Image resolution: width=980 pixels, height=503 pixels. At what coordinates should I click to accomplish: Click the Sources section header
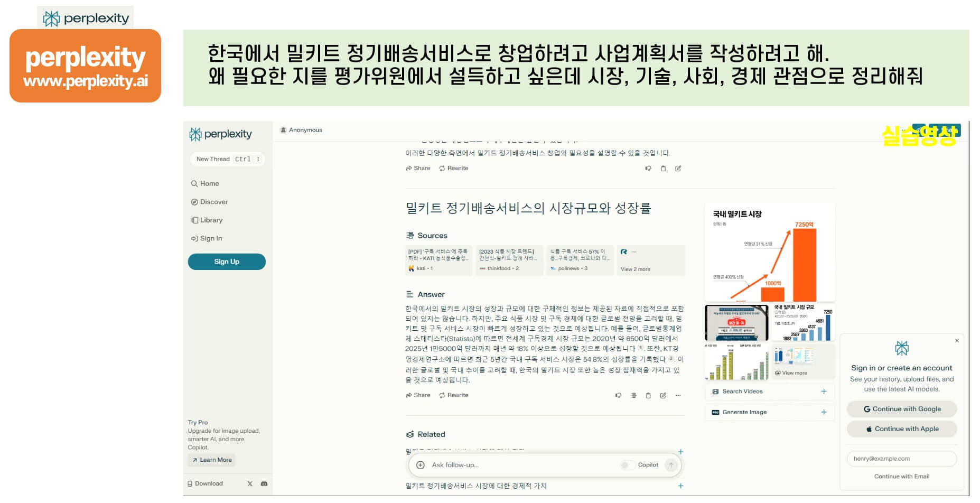pyautogui.click(x=427, y=236)
